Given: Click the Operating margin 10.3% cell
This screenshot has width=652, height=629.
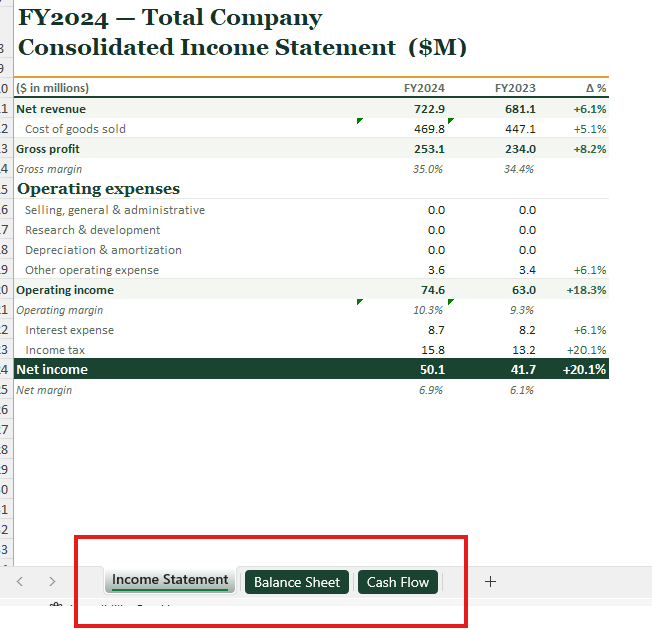Looking at the screenshot, I should point(427,310).
